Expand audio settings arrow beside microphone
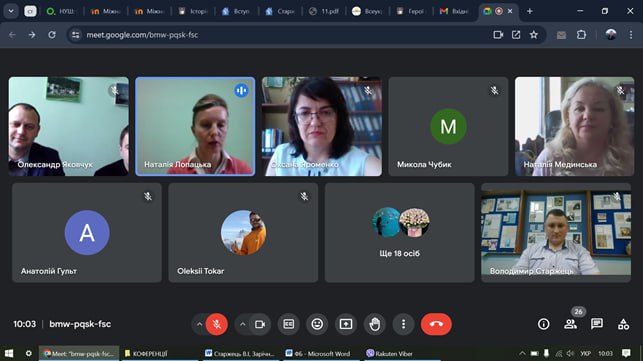This screenshot has width=643, height=361. pos(199,324)
